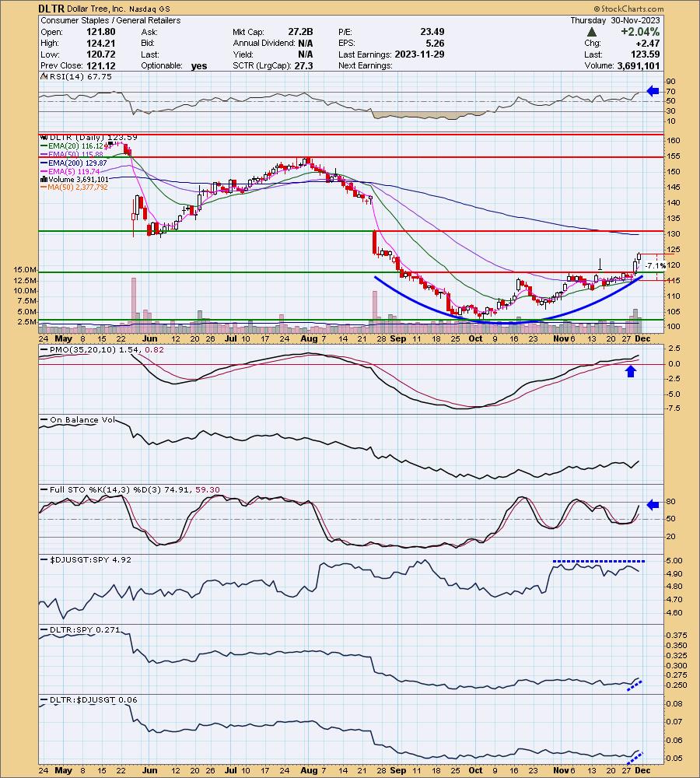Select the EPS value 5.26
This screenshot has width=700, height=778.
(435, 43)
